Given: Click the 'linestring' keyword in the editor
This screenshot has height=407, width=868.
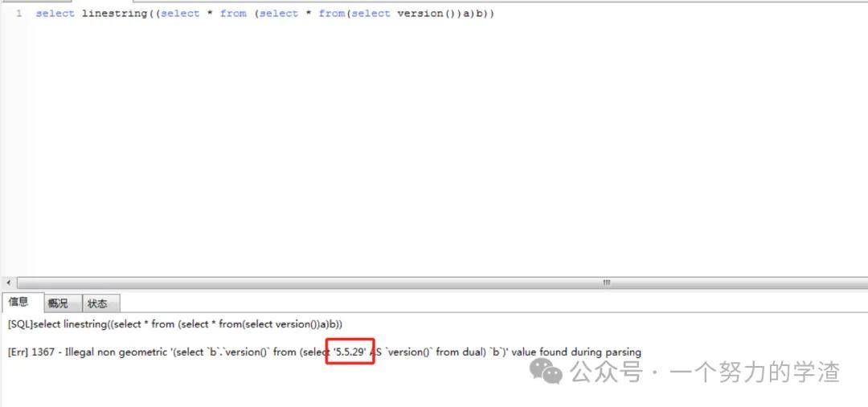Looking at the screenshot, I should tap(114, 14).
